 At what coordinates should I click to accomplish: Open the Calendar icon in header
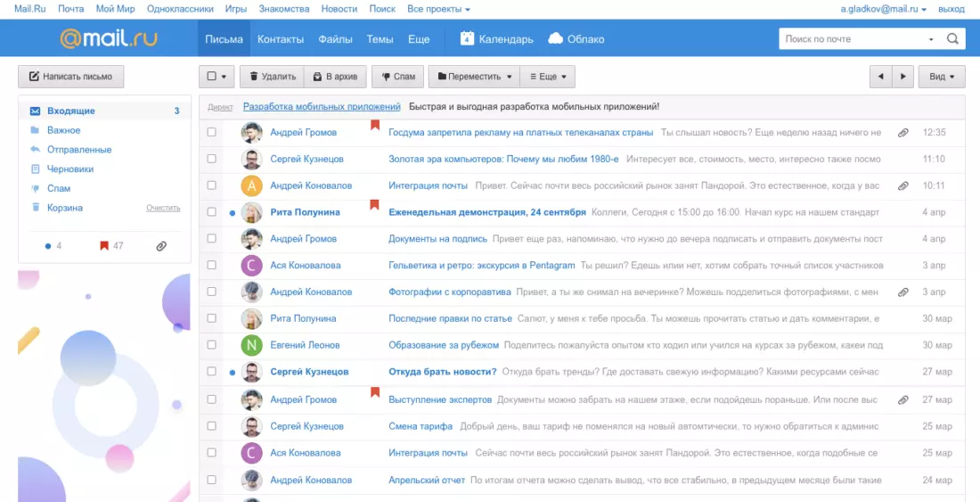pos(468,38)
